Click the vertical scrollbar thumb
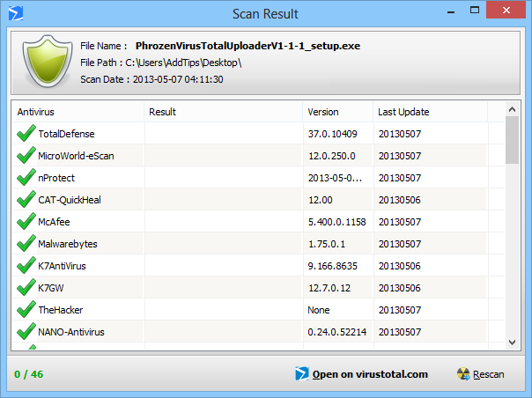The width and height of the screenshot is (532, 398). (x=513, y=140)
